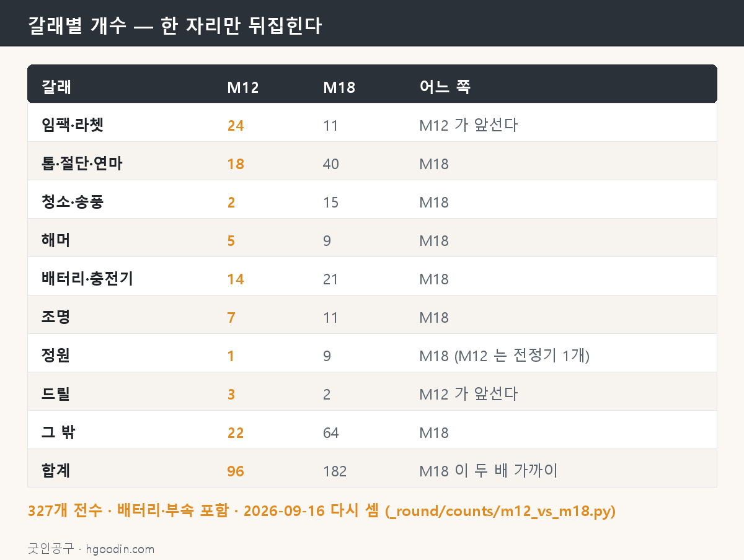
Task: Select the '청소·송풍' row label
Action: [x=73, y=202]
